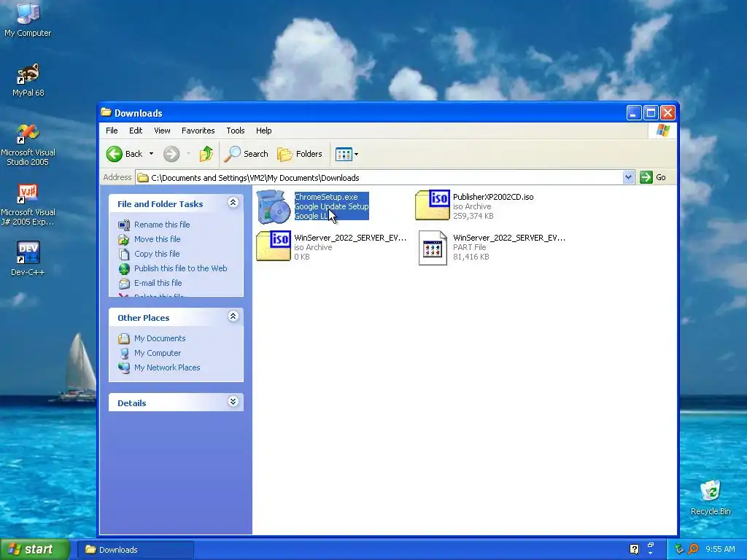Click Rename this file link
The height and width of the screenshot is (560, 747).
pos(162,225)
